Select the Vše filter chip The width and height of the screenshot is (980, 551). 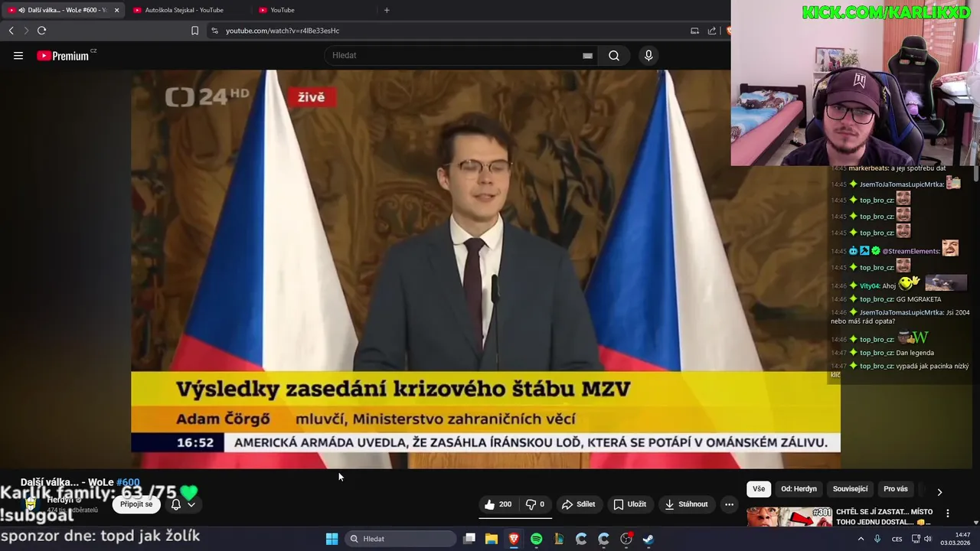tap(758, 489)
